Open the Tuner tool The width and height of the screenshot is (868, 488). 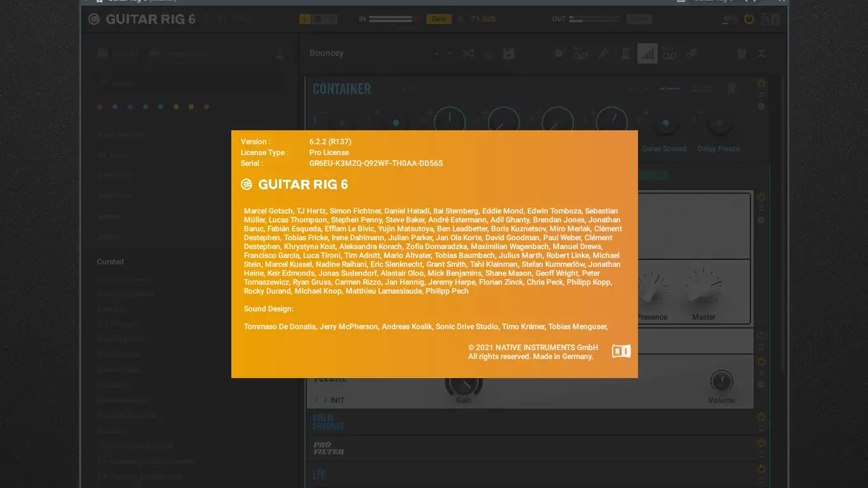tap(604, 53)
